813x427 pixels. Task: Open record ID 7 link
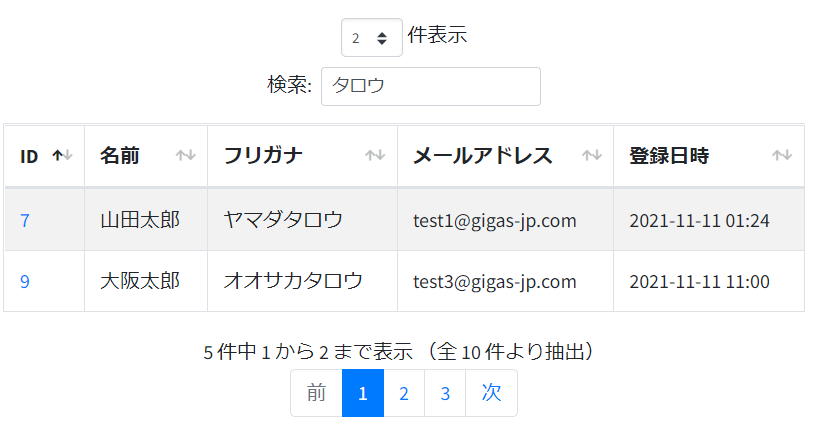[x=24, y=220]
